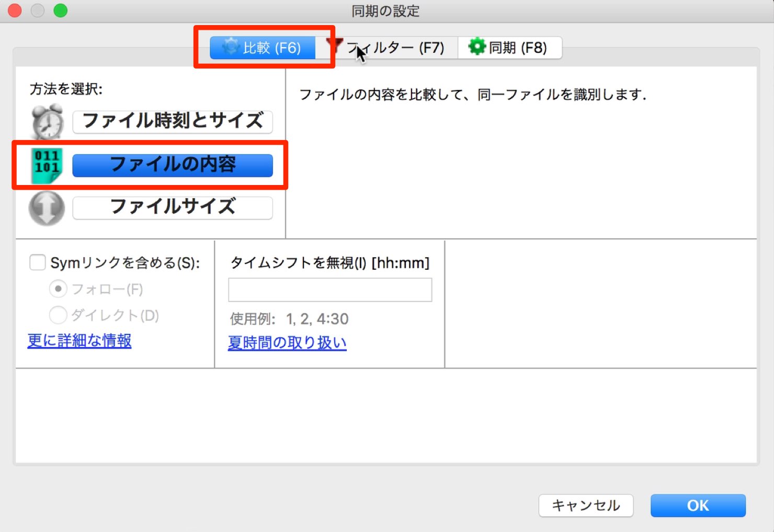Select ファイルの内容 comparison method

click(173, 165)
